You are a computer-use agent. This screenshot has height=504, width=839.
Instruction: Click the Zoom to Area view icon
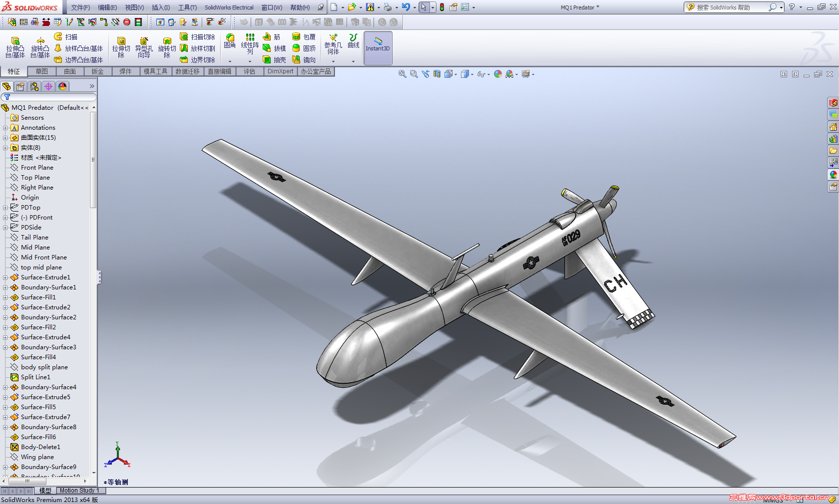pos(414,74)
